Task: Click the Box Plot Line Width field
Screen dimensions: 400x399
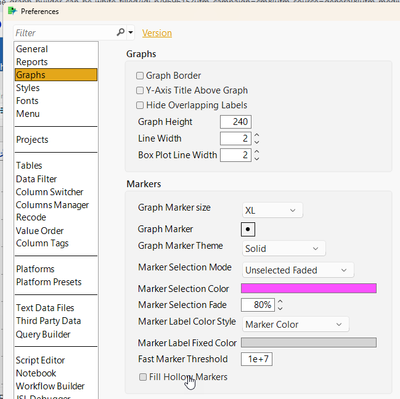Action: click(236, 155)
